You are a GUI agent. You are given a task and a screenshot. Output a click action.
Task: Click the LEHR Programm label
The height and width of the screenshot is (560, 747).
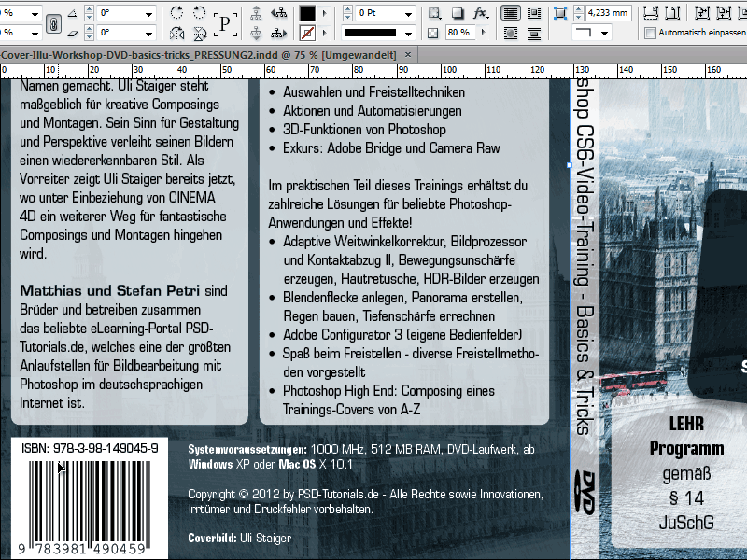pos(686,436)
